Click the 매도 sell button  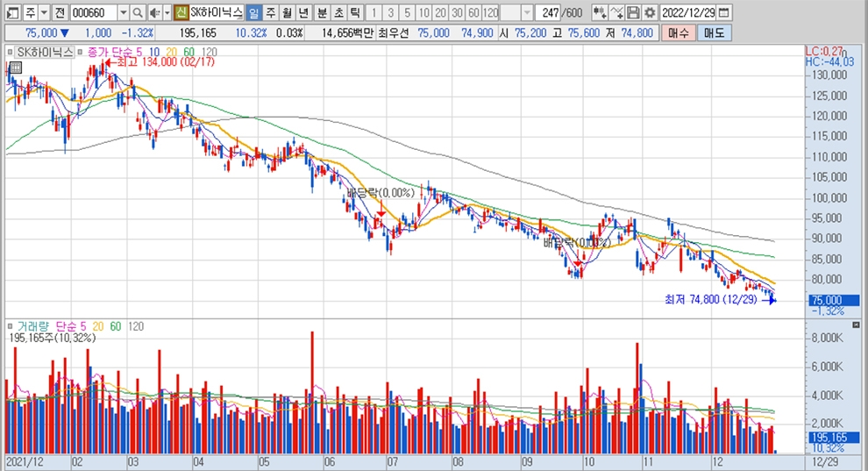pyautogui.click(x=714, y=32)
